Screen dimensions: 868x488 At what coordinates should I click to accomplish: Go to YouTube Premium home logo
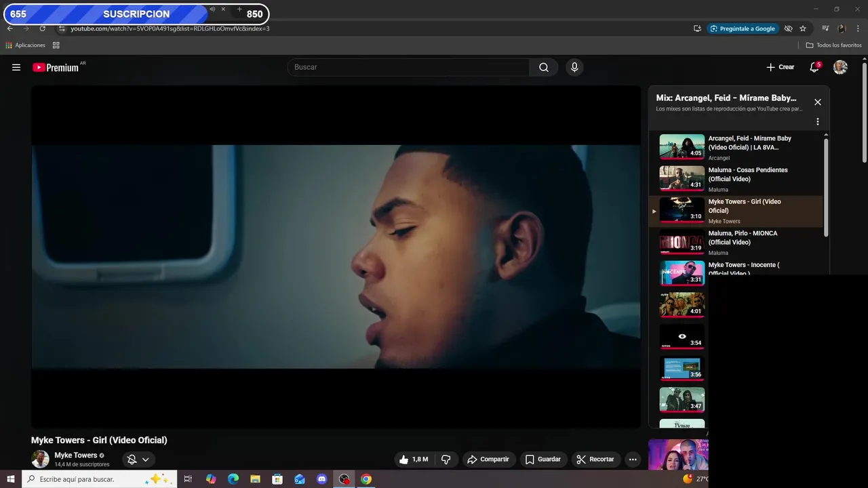[x=56, y=67]
